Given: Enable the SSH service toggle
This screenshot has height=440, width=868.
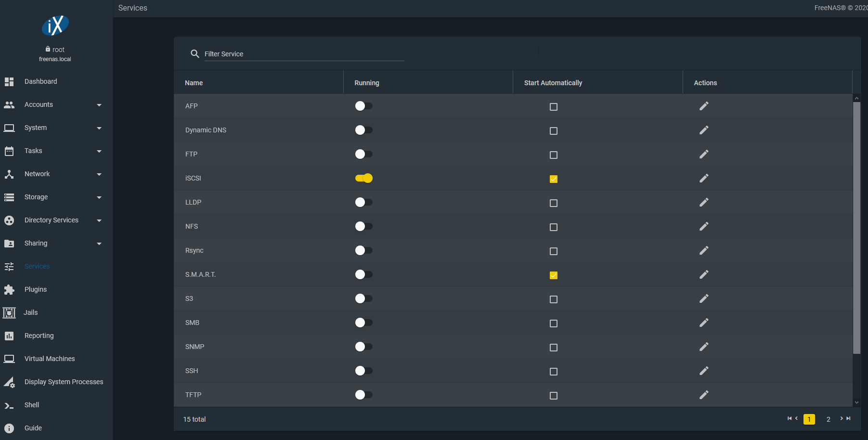Looking at the screenshot, I should 364,371.
